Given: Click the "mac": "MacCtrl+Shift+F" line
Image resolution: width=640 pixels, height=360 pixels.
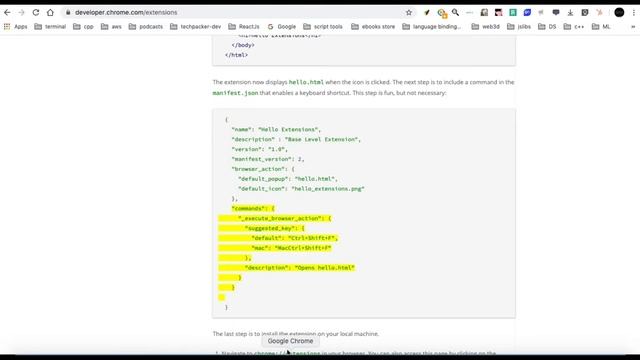Looking at the screenshot, I should [291, 248].
